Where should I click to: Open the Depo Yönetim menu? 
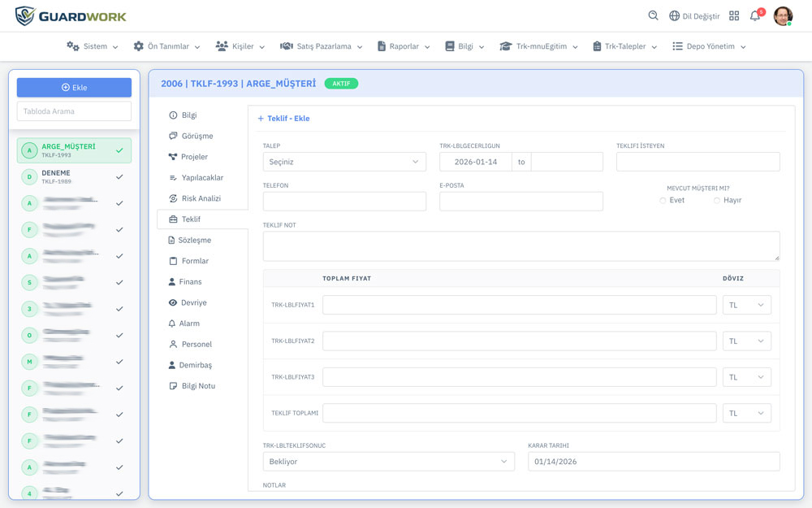(x=709, y=46)
